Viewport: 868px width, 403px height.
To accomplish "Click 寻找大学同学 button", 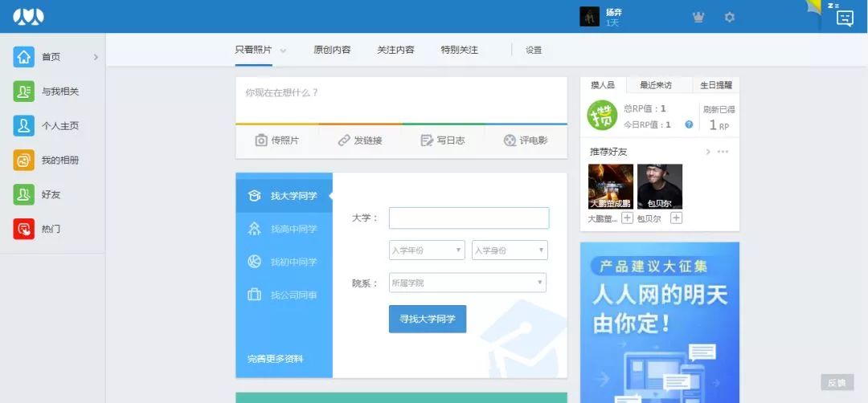I will click(428, 319).
